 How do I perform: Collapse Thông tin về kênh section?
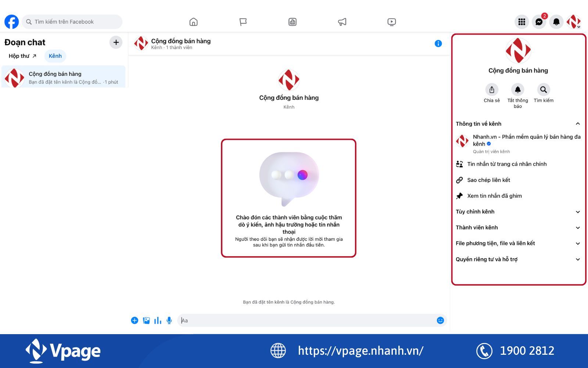tap(518, 124)
